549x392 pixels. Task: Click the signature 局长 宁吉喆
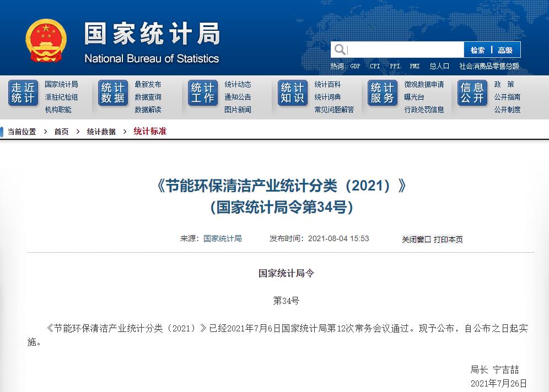tap(494, 369)
